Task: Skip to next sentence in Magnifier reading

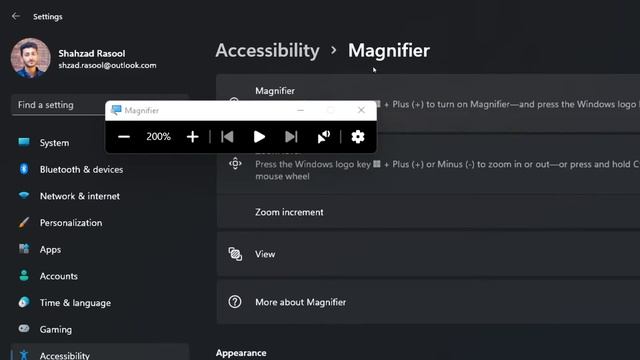Action: 291,137
